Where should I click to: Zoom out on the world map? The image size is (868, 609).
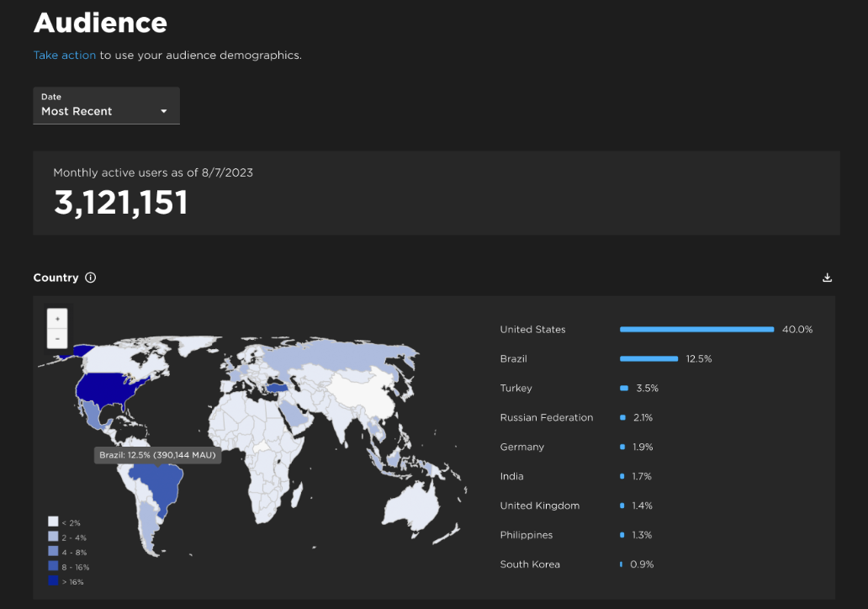(x=56, y=337)
